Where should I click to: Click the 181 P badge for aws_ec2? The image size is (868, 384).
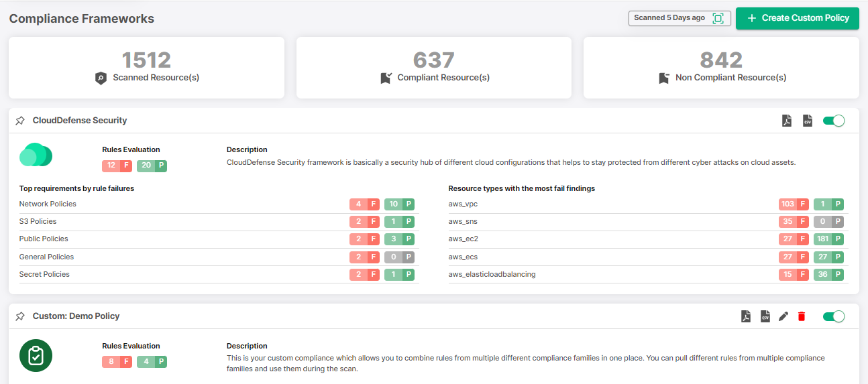(x=828, y=239)
